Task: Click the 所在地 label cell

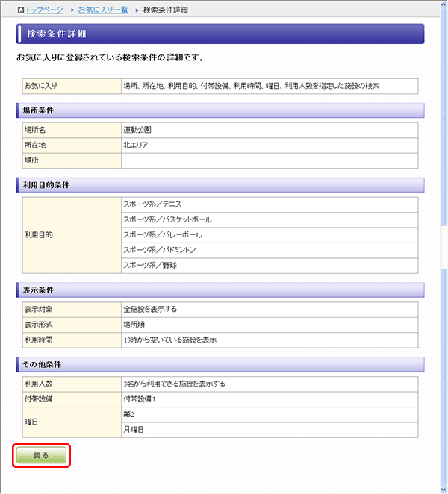Action: (72, 146)
